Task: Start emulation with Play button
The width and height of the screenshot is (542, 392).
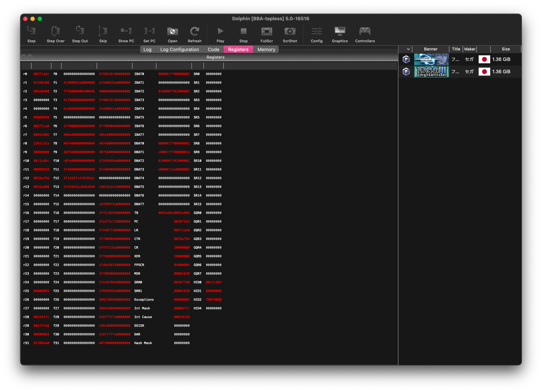Action: (x=220, y=31)
